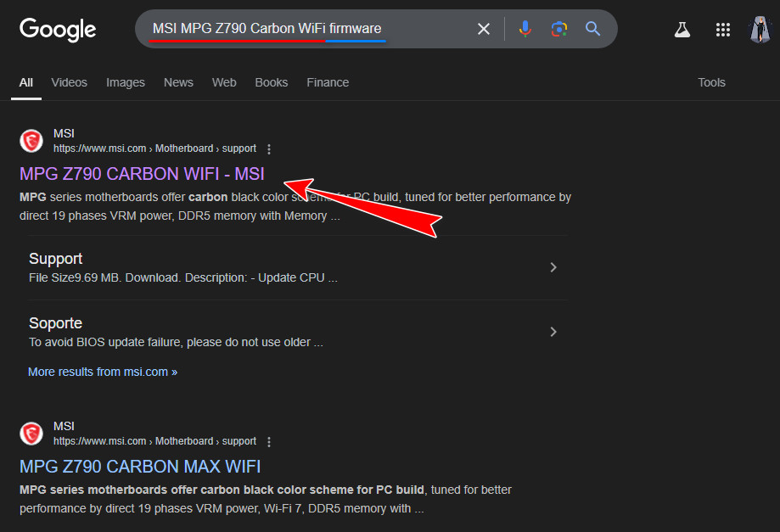Select the All results tab
This screenshot has width=780, height=532.
tap(25, 82)
